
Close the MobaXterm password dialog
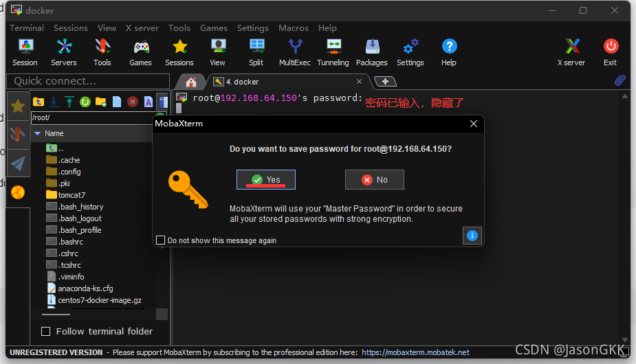tap(473, 124)
